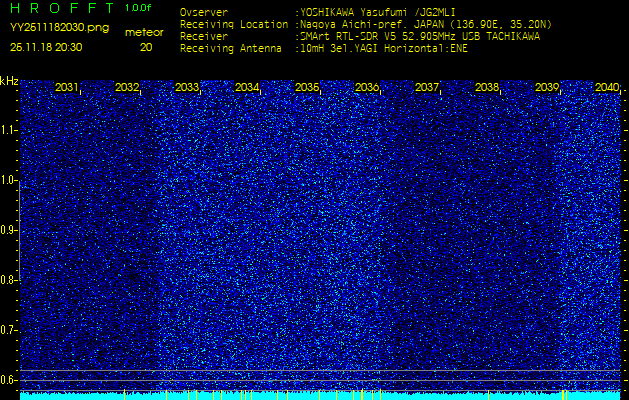Click the 1.0 frequency axis label
Screen dimensions: 629x400
(x=7, y=181)
